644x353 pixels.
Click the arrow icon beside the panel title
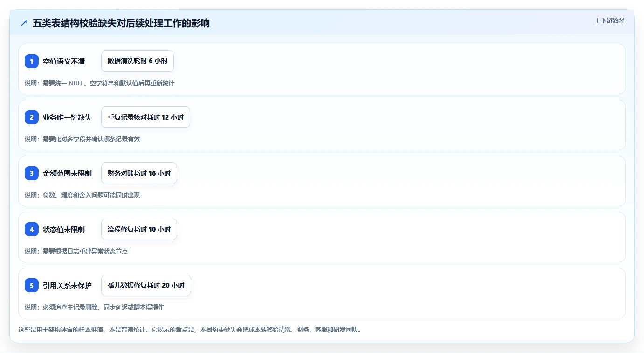click(x=24, y=23)
